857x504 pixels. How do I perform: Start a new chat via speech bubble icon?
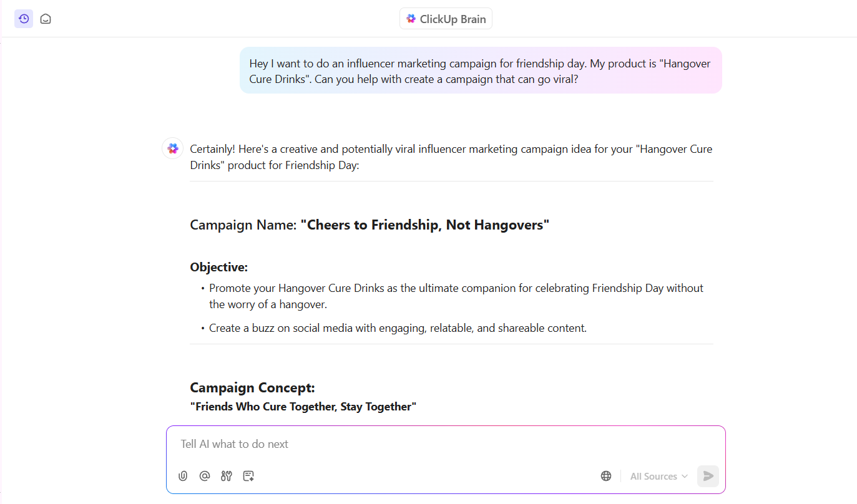click(46, 19)
